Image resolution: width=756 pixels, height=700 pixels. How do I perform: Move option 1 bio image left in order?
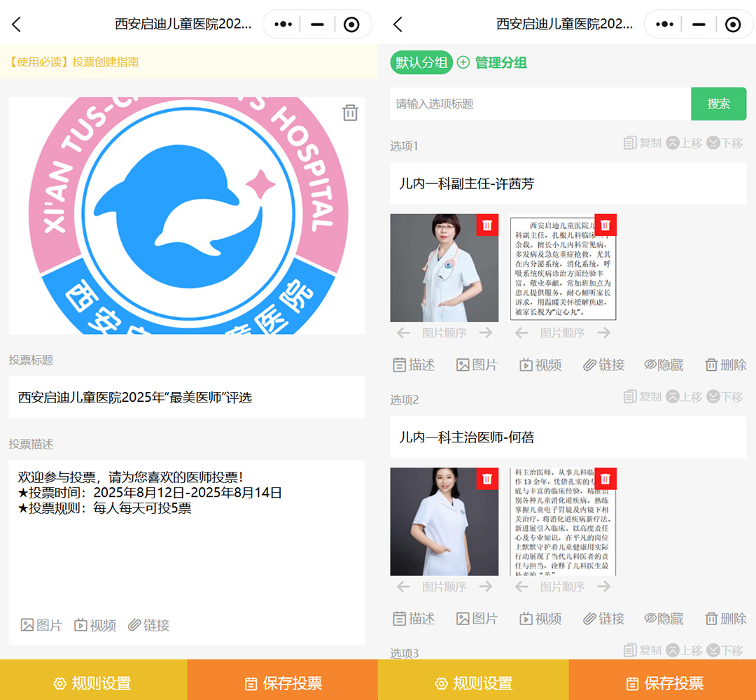[521, 332]
